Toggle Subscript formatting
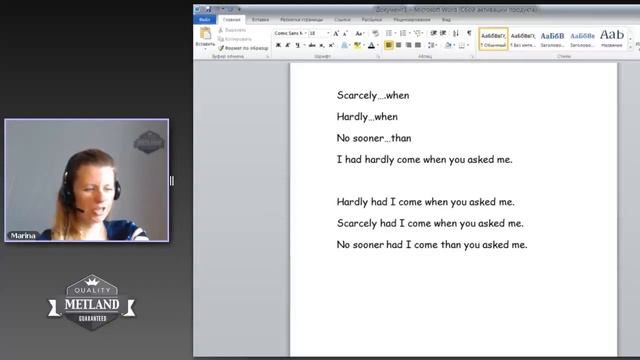This screenshot has width=640, height=360. click(322, 45)
